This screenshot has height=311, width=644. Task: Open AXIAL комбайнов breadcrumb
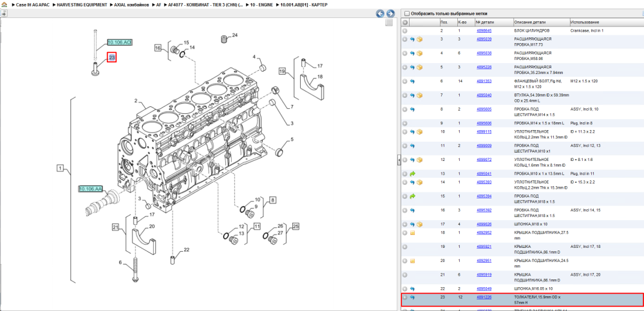pos(131,5)
